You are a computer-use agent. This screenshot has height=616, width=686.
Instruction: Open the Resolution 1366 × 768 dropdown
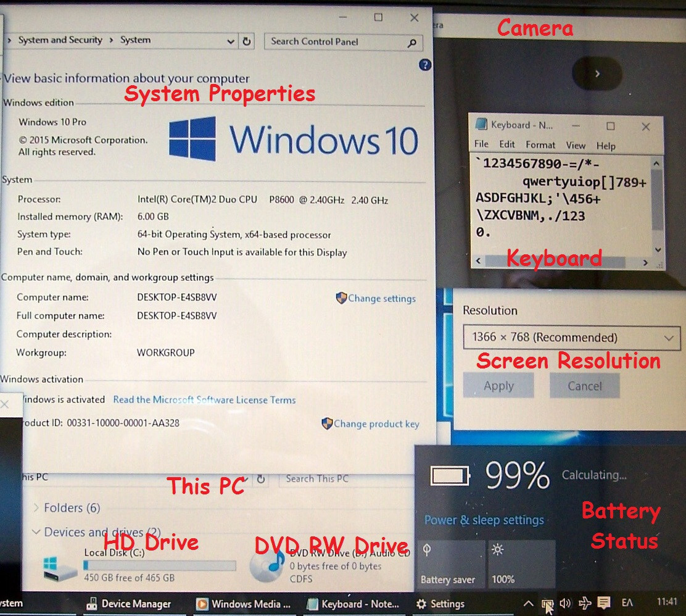click(572, 338)
